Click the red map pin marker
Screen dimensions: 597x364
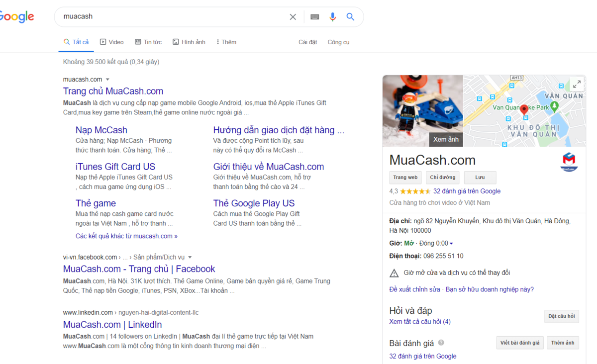(x=524, y=110)
